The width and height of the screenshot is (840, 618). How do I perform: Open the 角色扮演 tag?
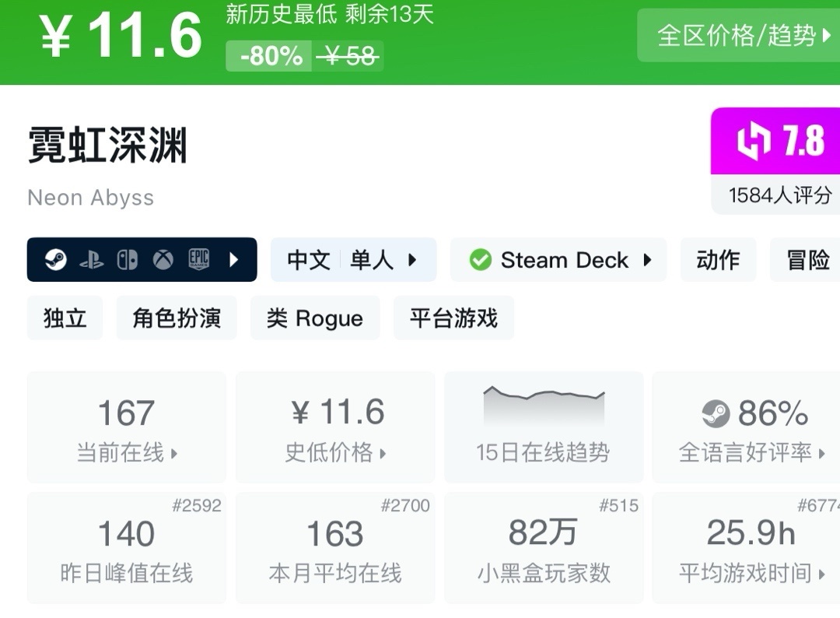[x=177, y=318]
